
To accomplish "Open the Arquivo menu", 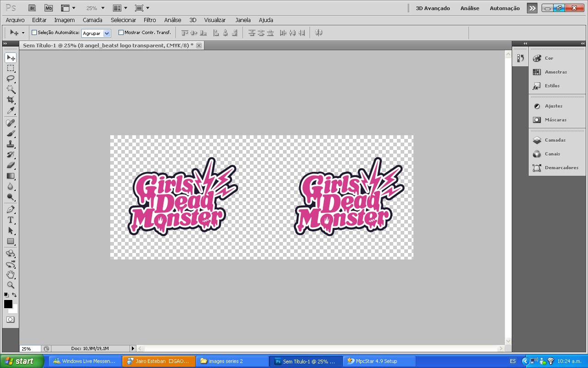I will pos(15,20).
